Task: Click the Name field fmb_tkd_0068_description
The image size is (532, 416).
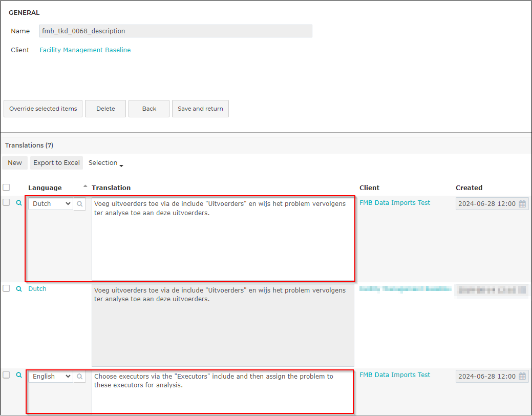Action: [176, 31]
